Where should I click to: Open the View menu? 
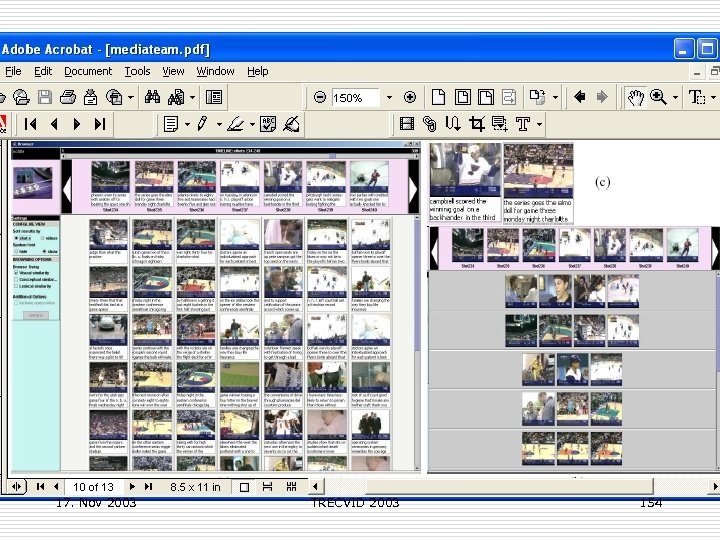click(x=173, y=71)
